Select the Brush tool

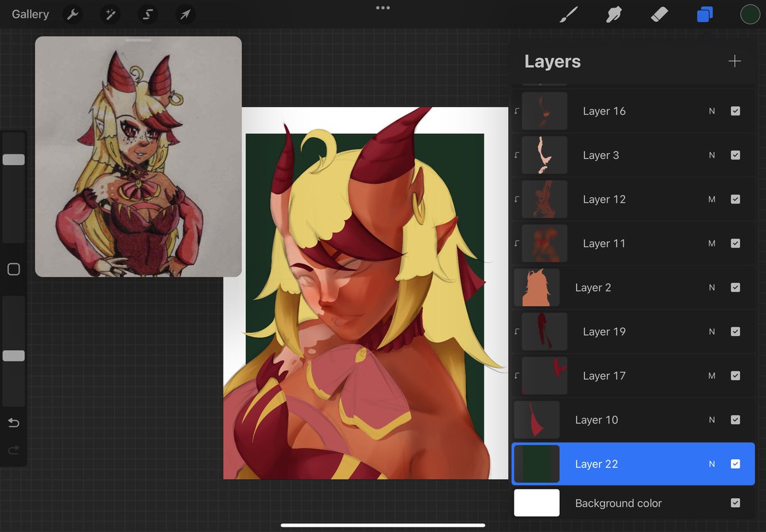(568, 14)
